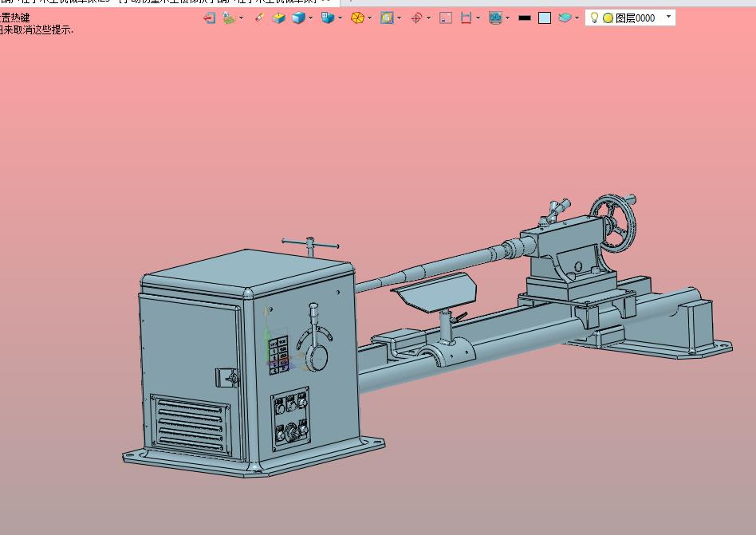Select the sketch plane grid icon
Screen dimensions: 756x535
229,18
